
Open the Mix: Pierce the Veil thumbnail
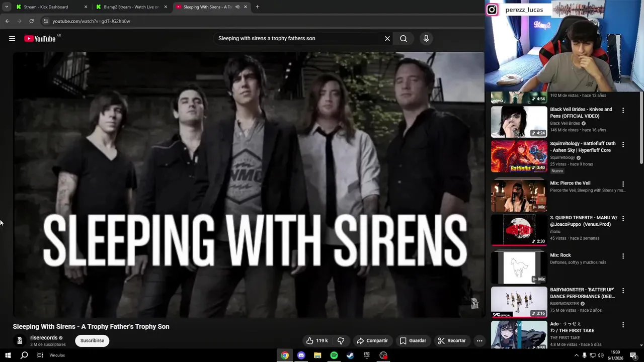[x=519, y=195]
